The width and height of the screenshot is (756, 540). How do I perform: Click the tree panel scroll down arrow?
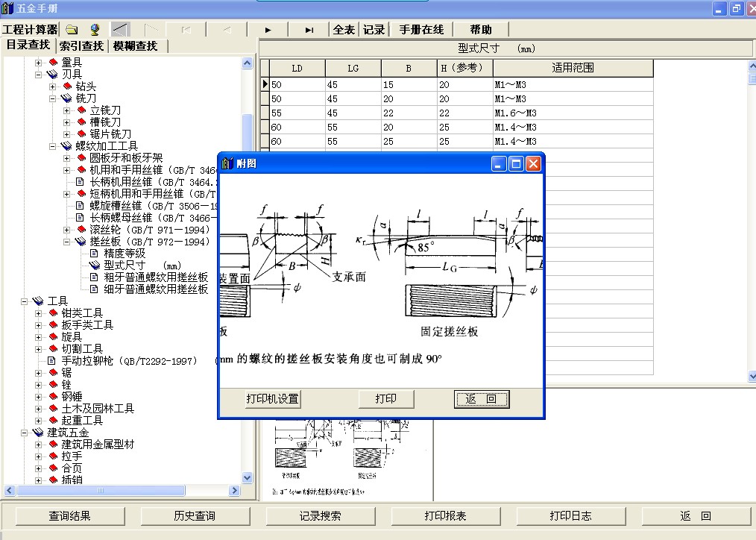pyautogui.click(x=248, y=478)
